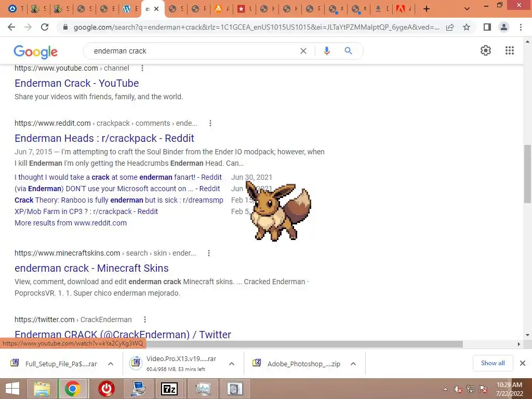Open the Chrome profile avatar

coord(504,27)
